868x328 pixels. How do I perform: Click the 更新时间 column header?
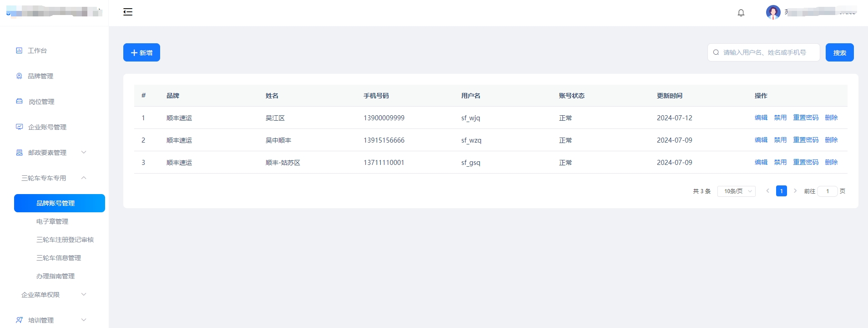tap(670, 96)
